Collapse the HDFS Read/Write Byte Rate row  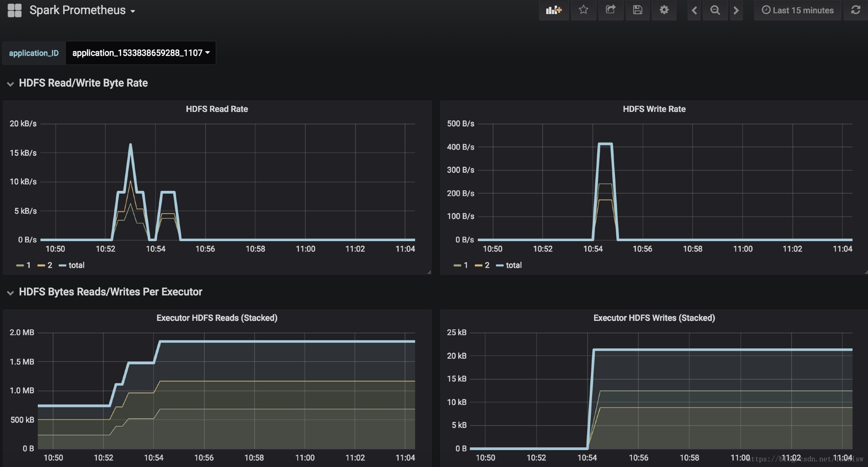pos(11,84)
